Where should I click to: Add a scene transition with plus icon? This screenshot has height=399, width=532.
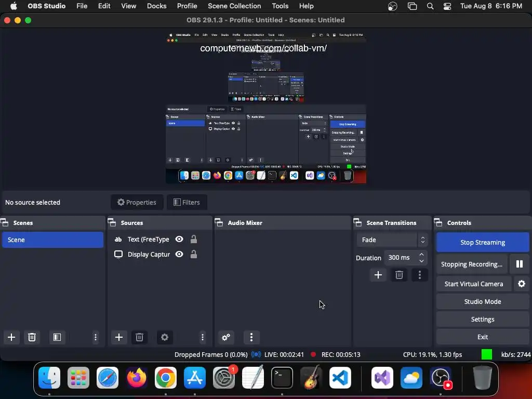click(378, 275)
